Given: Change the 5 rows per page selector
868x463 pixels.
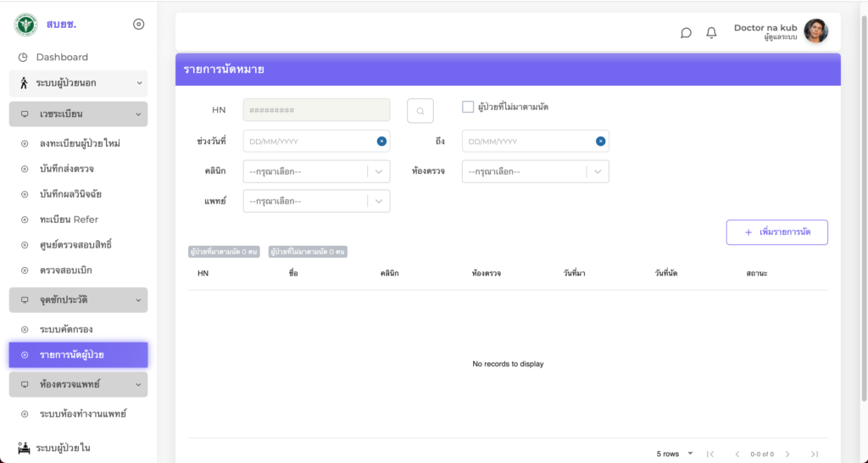Looking at the screenshot, I should click(675, 454).
